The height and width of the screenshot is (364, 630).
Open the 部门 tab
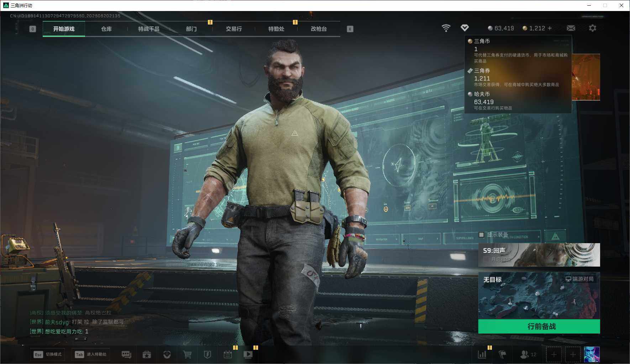[x=191, y=29]
